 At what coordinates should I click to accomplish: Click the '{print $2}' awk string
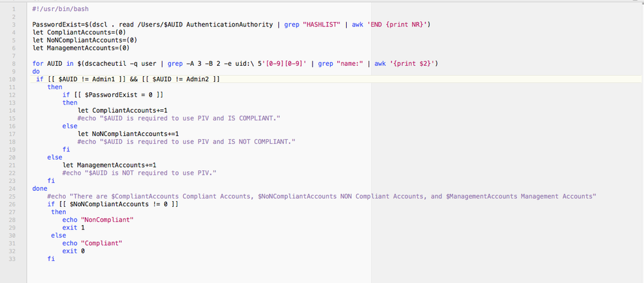412,63
